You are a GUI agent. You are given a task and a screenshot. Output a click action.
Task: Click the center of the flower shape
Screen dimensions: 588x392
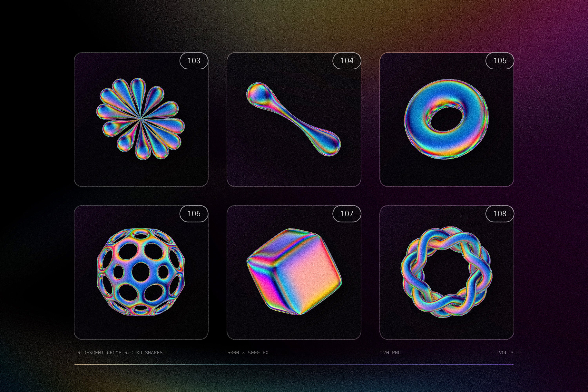click(140, 119)
